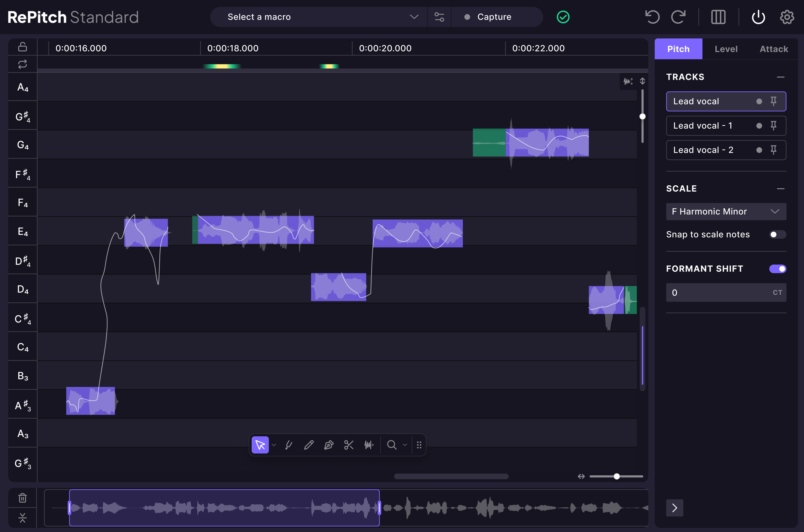
Task: Switch to the Pen tool
Action: click(329, 445)
